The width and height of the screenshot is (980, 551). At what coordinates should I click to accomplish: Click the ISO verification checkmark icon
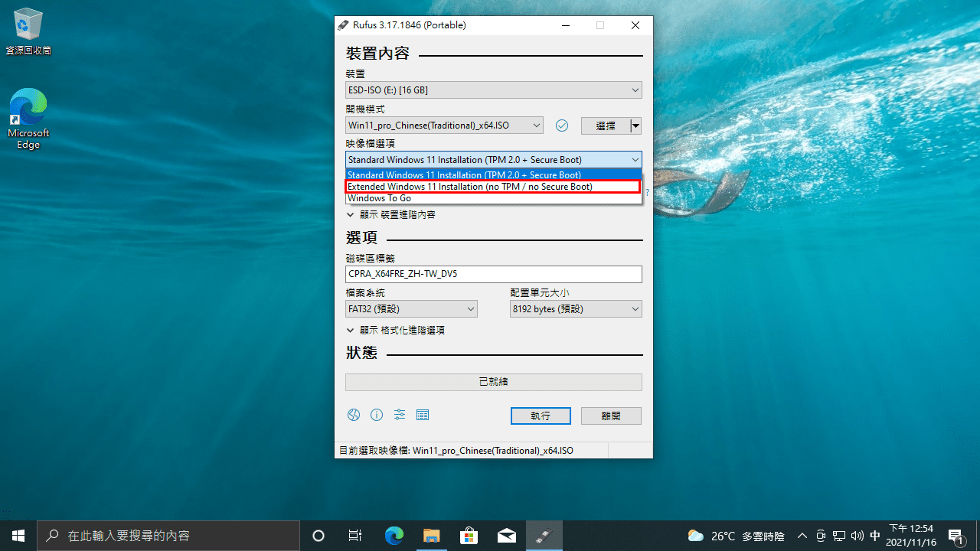pyautogui.click(x=561, y=125)
